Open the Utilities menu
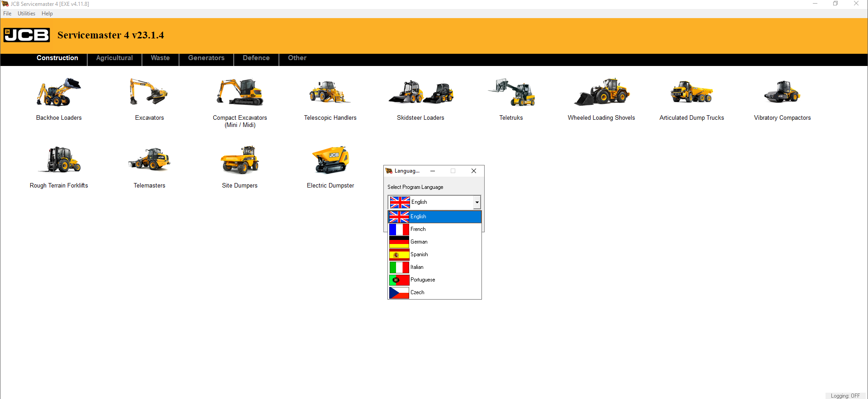This screenshot has height=399, width=868. point(26,14)
